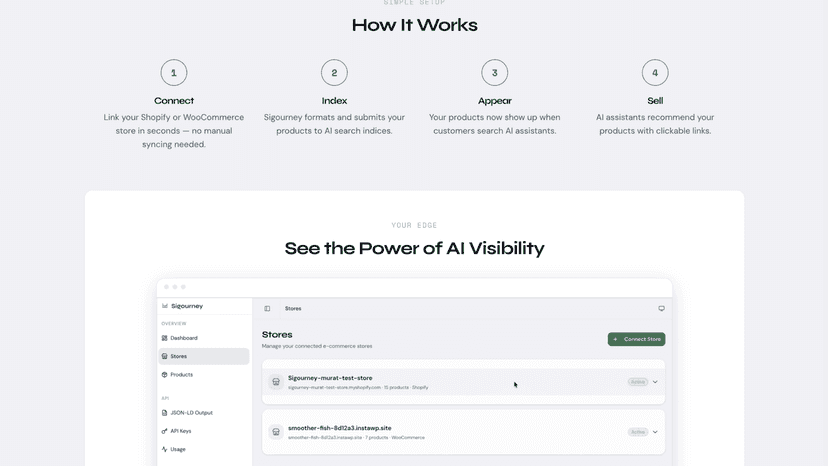This screenshot has height=466, width=828.
Task: Click the smoother-fish-8d12a3.instawp.site store name
Action: coord(340,428)
